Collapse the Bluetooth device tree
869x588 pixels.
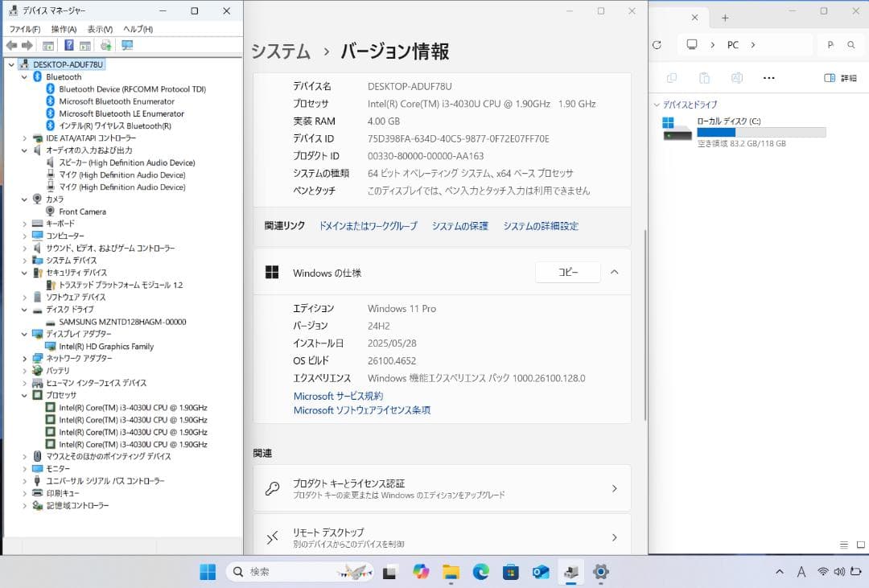click(24, 76)
